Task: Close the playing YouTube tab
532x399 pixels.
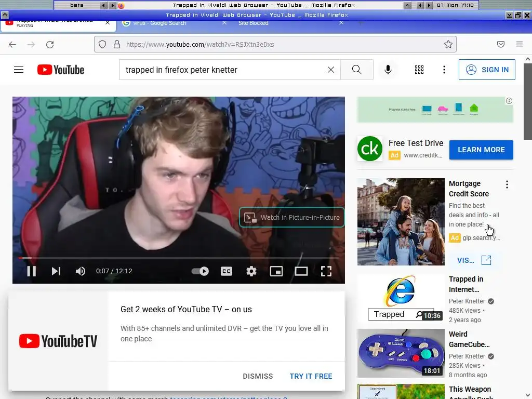Action: tap(108, 23)
